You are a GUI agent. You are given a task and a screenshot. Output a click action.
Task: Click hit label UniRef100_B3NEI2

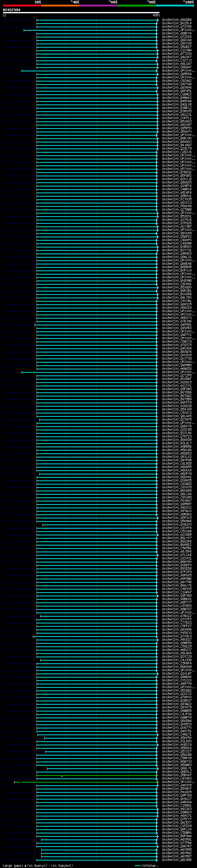[x=177, y=108]
